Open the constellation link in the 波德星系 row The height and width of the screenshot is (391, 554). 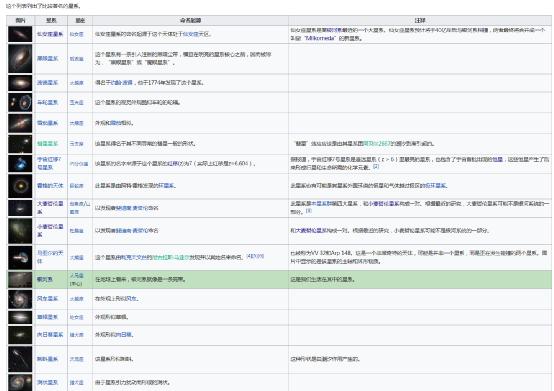[76, 83]
